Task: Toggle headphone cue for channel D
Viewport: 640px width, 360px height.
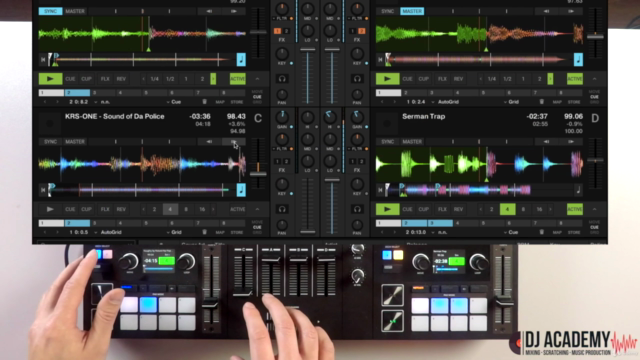Action: click(357, 209)
